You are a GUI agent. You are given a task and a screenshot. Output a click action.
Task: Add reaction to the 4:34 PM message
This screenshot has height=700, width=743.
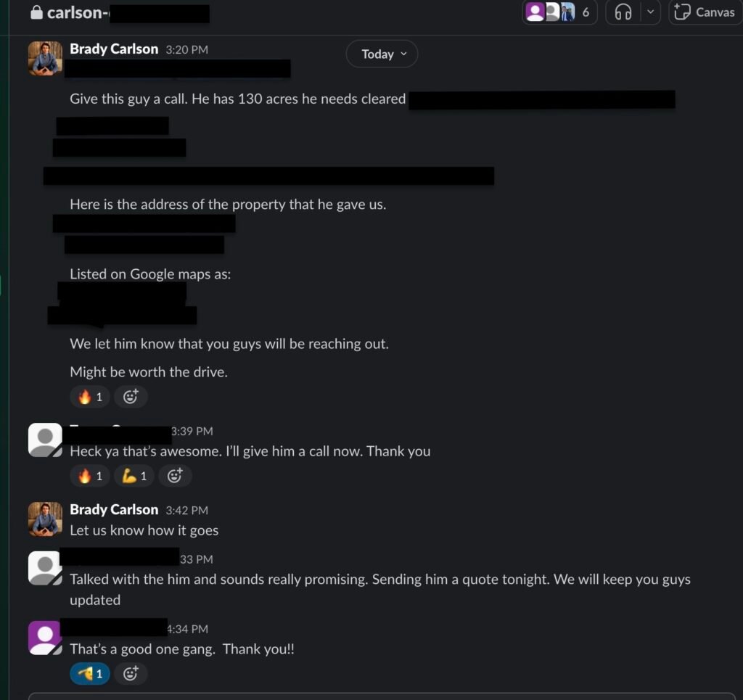click(131, 673)
